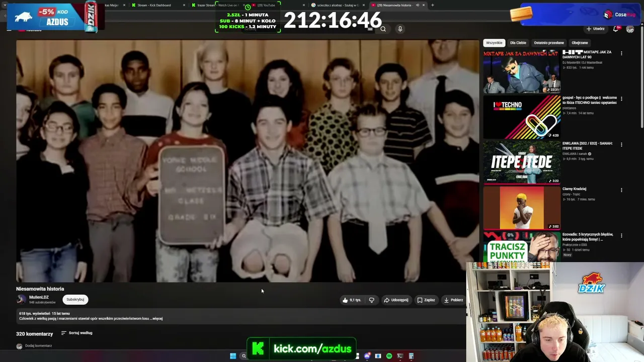Close the Niesamowita historia browser tab
Viewport: 644px width, 362px height.
coord(424,5)
